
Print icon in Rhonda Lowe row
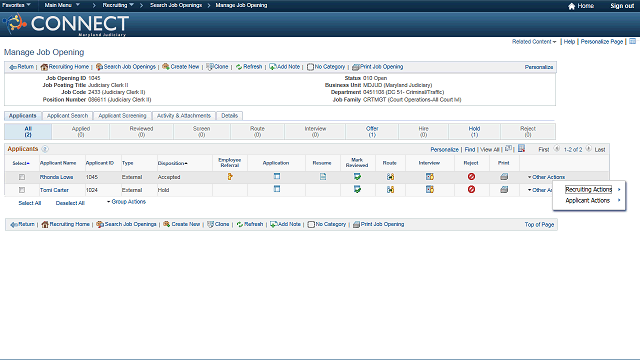[x=504, y=177]
